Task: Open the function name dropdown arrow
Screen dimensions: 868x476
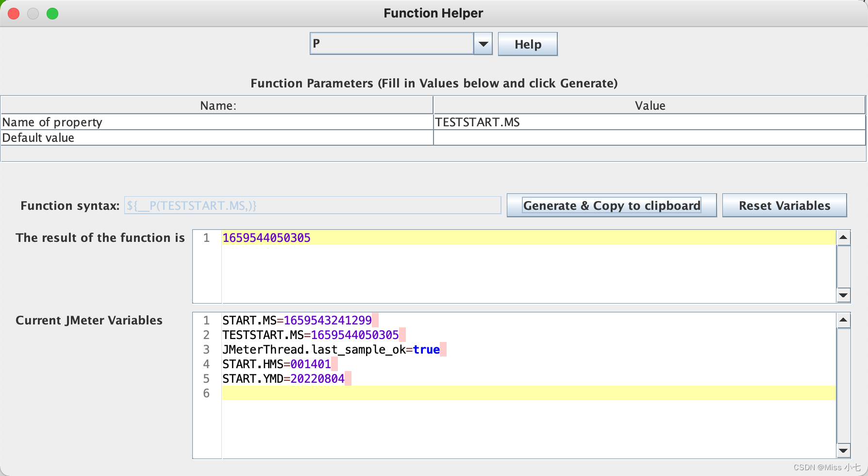Action: (483, 44)
